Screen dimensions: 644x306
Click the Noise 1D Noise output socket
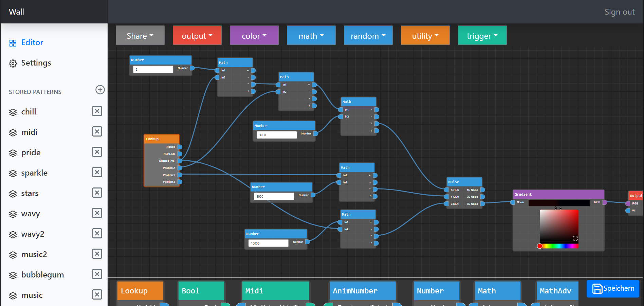[x=482, y=190]
